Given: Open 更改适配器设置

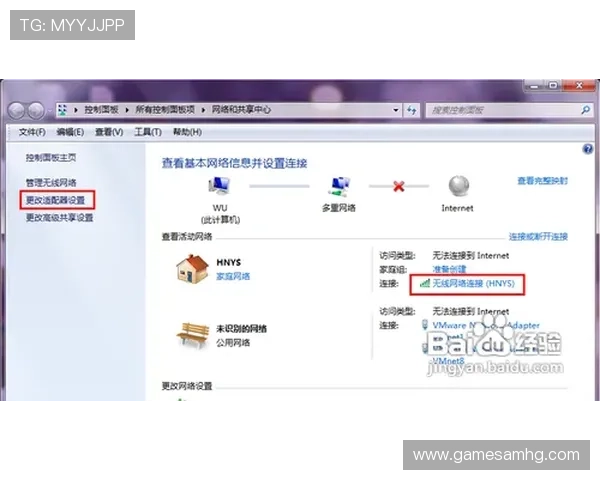Looking at the screenshot, I should 55,200.
